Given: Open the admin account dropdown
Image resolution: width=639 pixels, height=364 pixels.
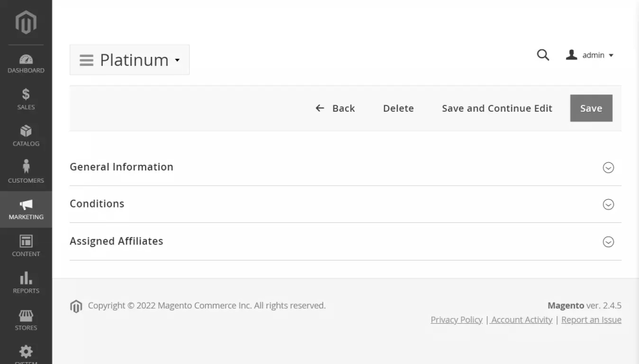Looking at the screenshot, I should [590, 56].
